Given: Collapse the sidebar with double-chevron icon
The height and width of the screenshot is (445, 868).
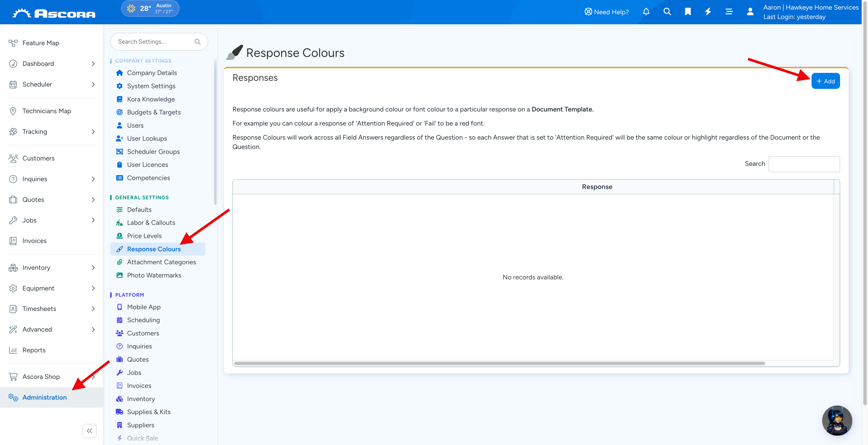Looking at the screenshot, I should click(x=89, y=431).
